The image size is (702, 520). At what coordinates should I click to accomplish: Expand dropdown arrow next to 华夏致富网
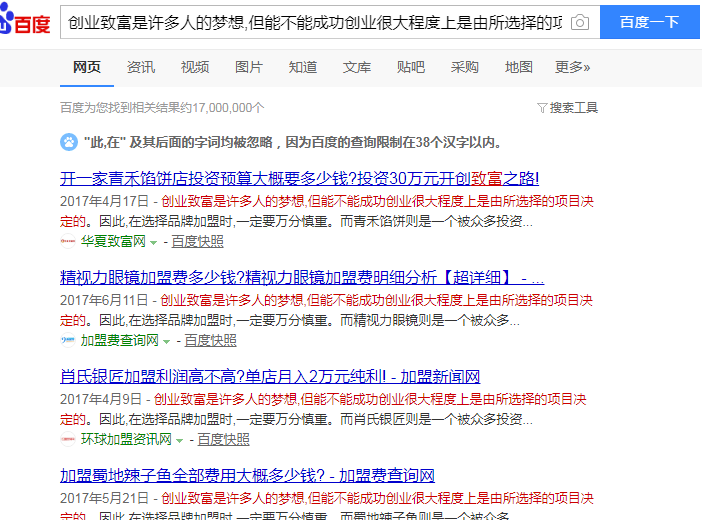point(154,242)
